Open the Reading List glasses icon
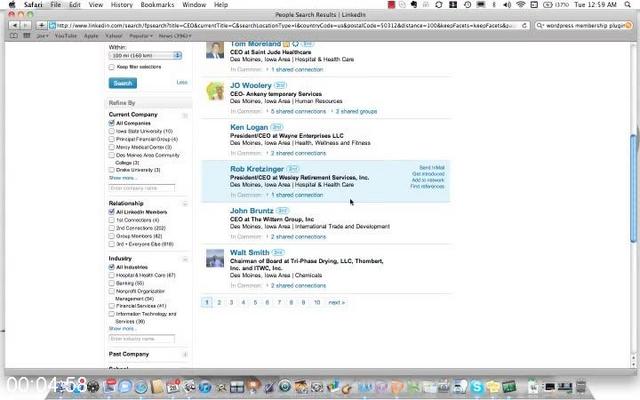The width and height of the screenshot is (640, 400). pos(13,36)
